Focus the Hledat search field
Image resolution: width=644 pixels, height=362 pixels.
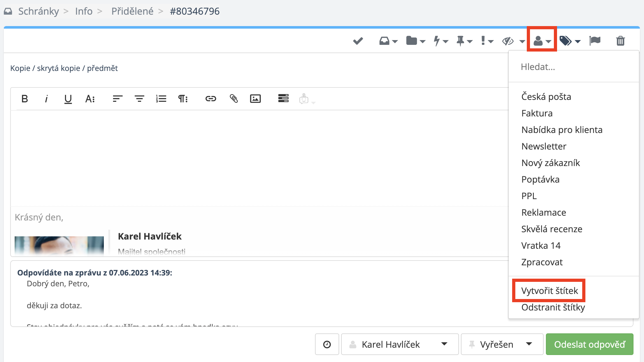coord(573,67)
